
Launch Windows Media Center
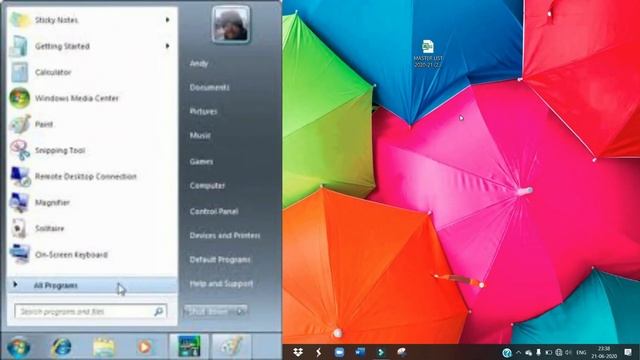[x=92, y=98]
